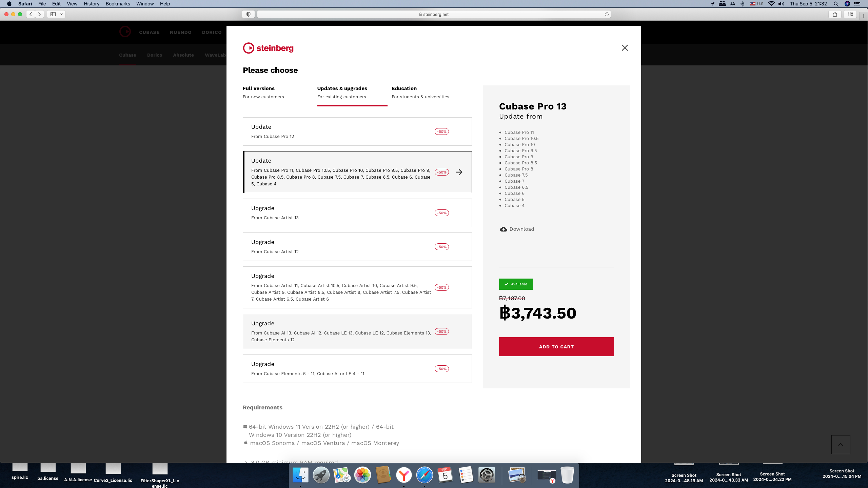Click the green Available badge
Viewport: 868px width, 488px height.
coord(516,284)
